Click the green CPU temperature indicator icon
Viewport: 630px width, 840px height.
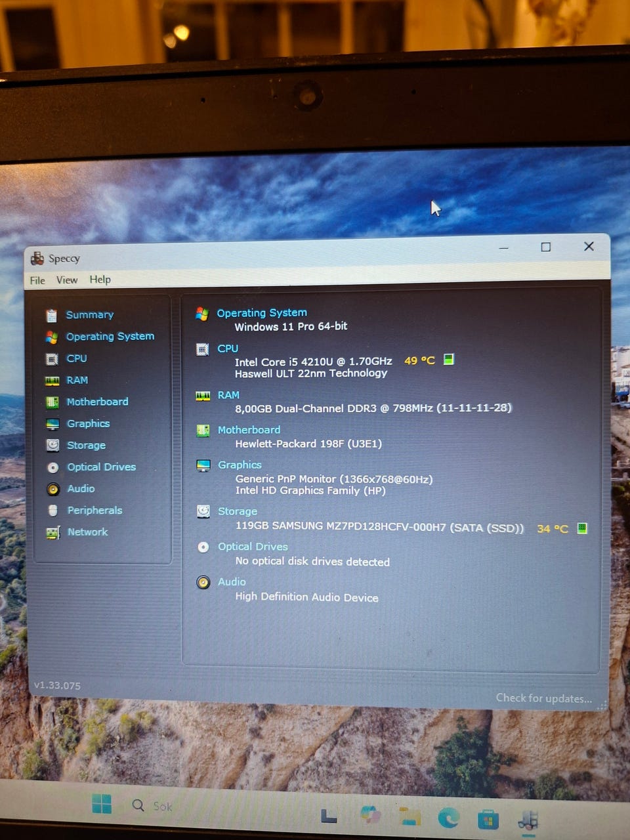pos(449,359)
